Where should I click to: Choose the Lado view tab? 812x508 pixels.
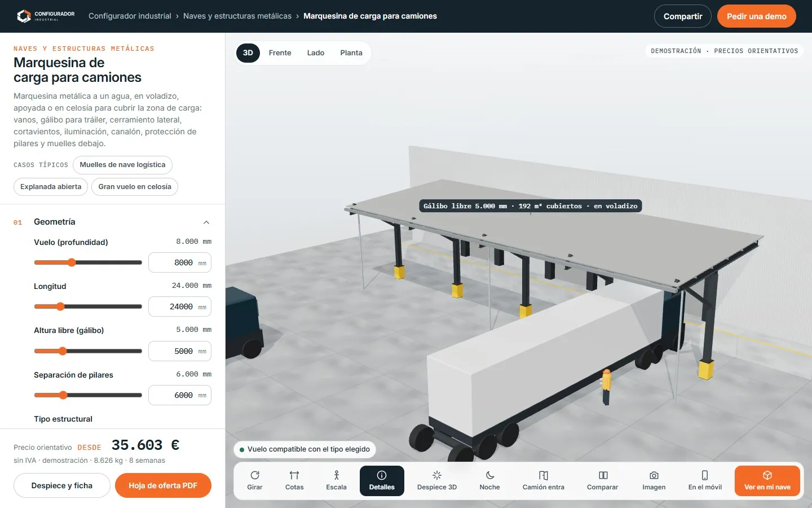coord(316,53)
